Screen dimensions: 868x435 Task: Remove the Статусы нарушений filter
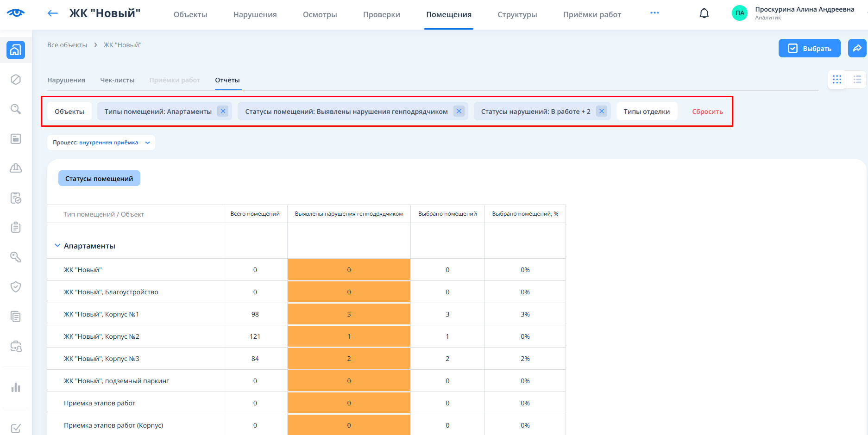coord(601,111)
